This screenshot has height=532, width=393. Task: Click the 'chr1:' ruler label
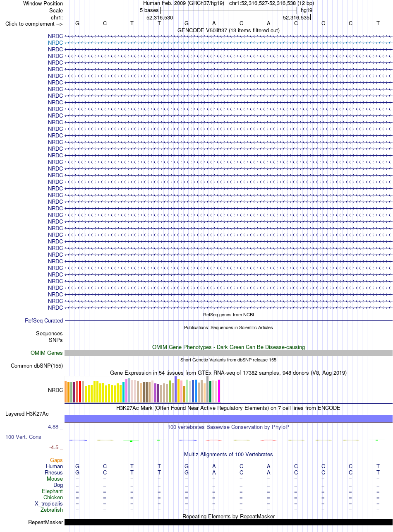click(x=57, y=17)
